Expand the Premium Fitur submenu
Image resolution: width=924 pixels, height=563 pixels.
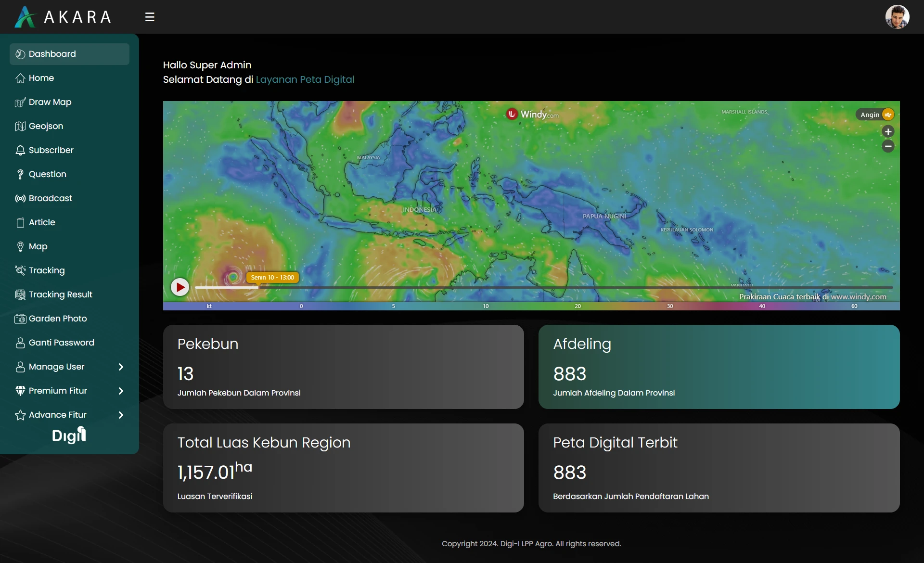click(121, 391)
